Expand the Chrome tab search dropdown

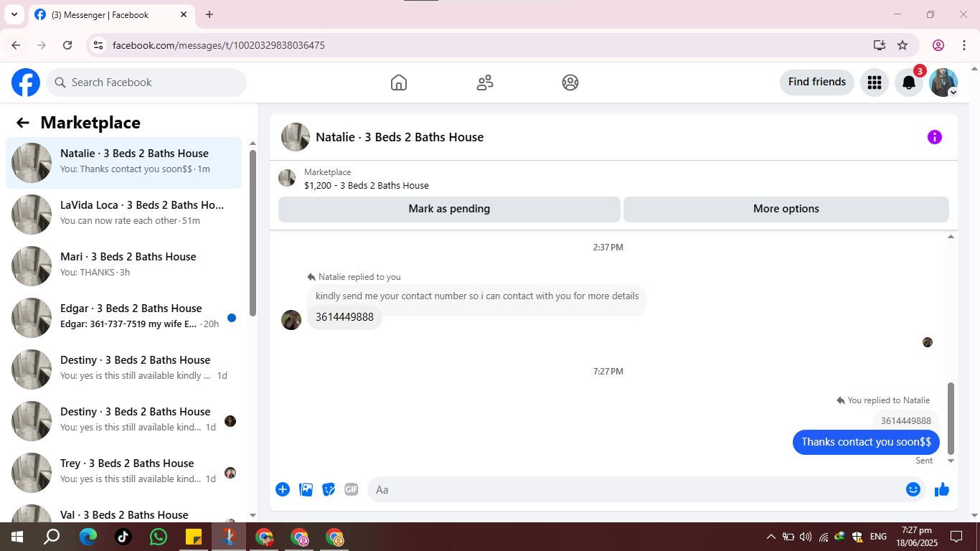[14, 14]
